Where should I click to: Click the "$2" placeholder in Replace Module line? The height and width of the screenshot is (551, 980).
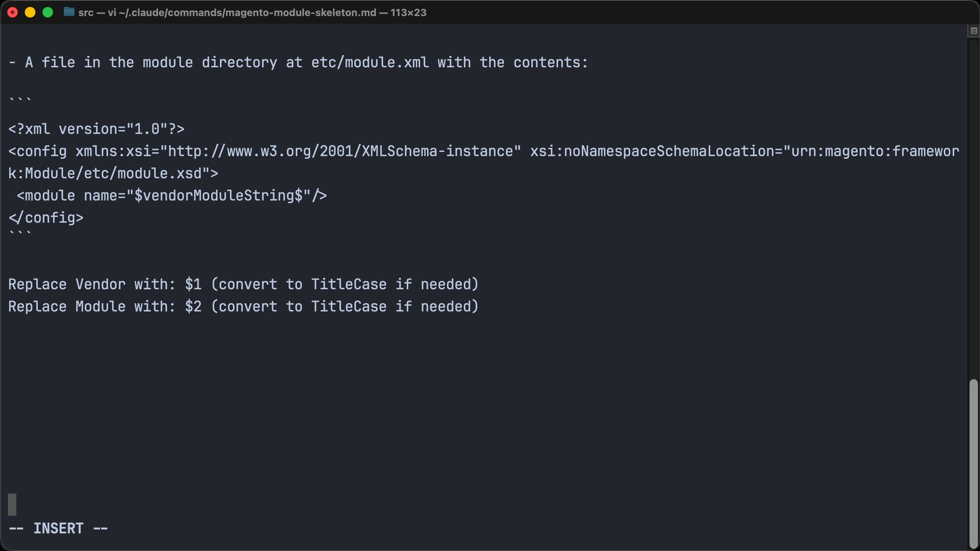coord(193,307)
